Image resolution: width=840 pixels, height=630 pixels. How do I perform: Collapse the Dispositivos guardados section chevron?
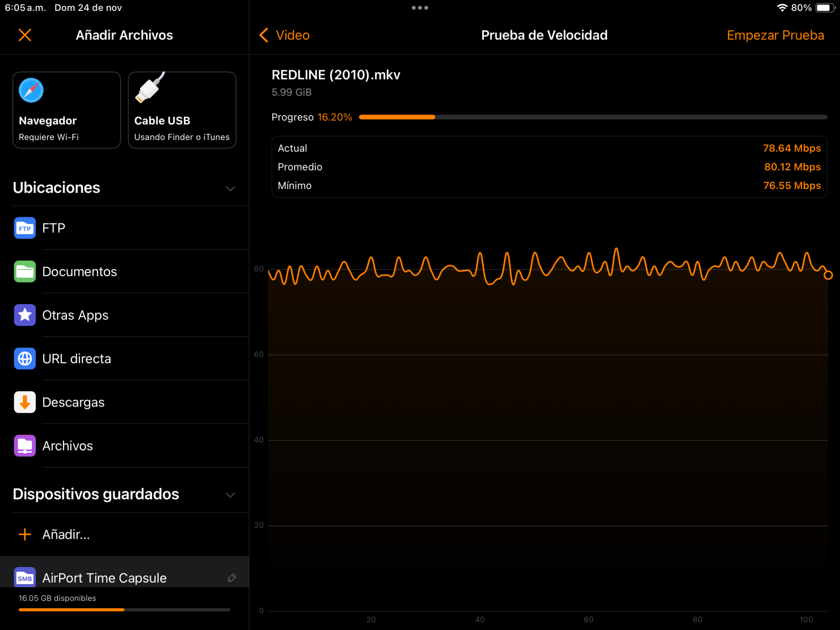230,495
